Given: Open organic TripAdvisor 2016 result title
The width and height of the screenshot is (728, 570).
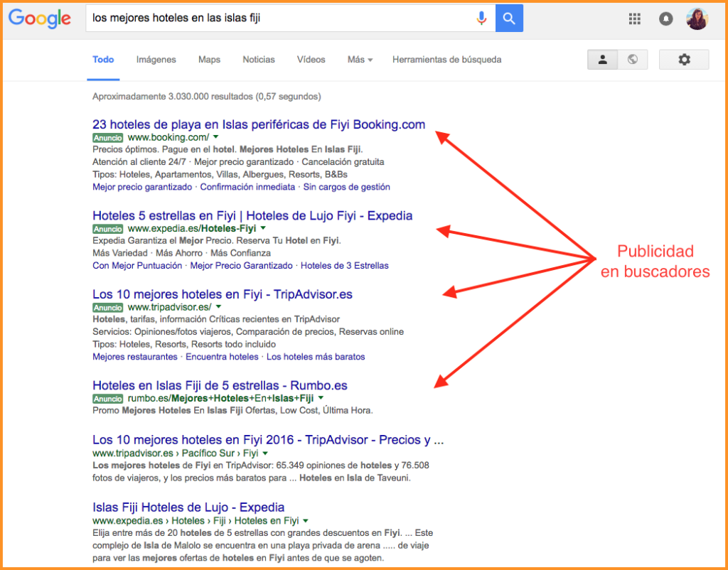Looking at the screenshot, I should [268, 440].
